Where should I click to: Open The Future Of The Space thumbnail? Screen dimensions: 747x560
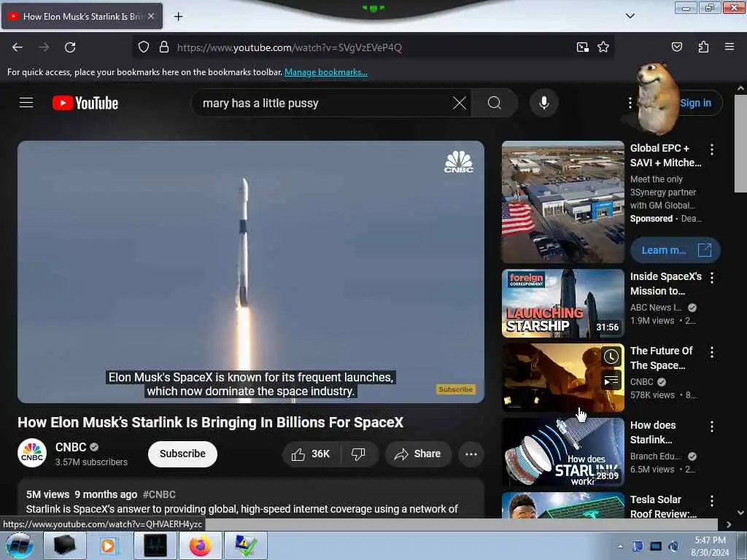562,378
